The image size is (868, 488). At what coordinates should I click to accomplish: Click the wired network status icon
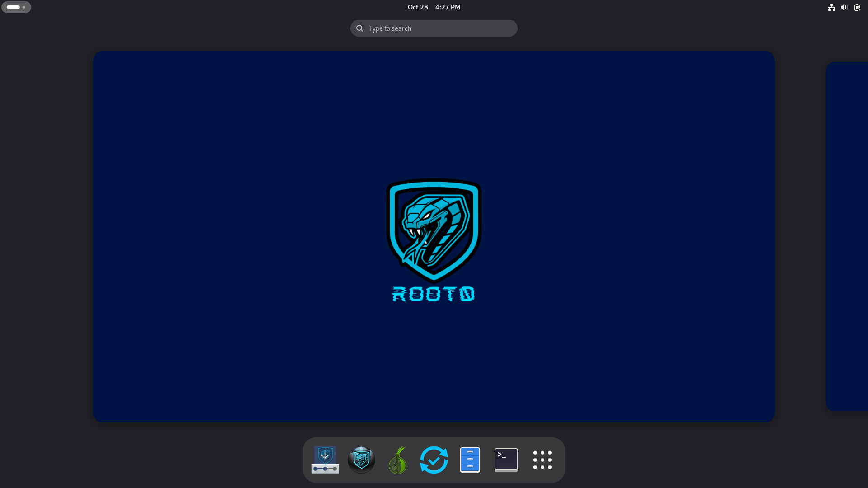click(x=831, y=7)
